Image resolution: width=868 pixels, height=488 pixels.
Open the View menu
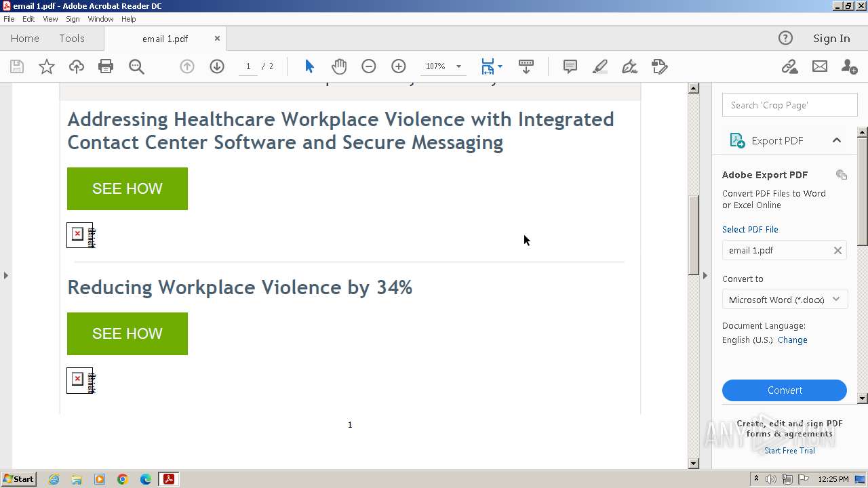pos(50,19)
